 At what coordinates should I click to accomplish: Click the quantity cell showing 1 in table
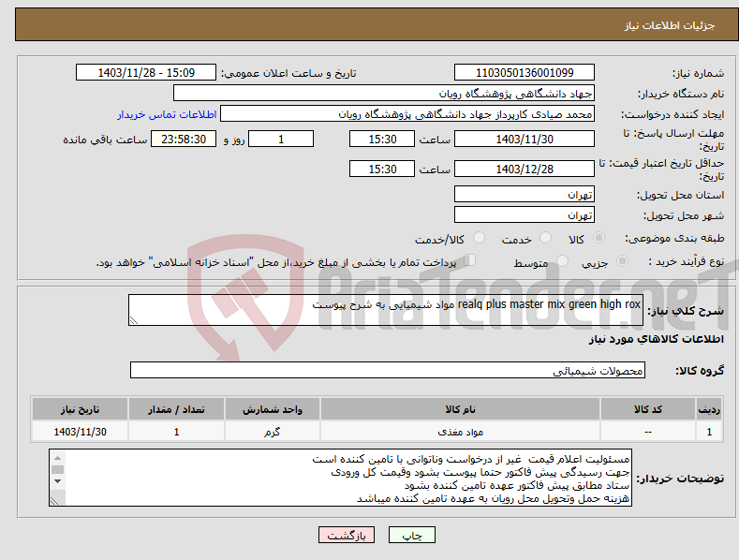(x=176, y=432)
